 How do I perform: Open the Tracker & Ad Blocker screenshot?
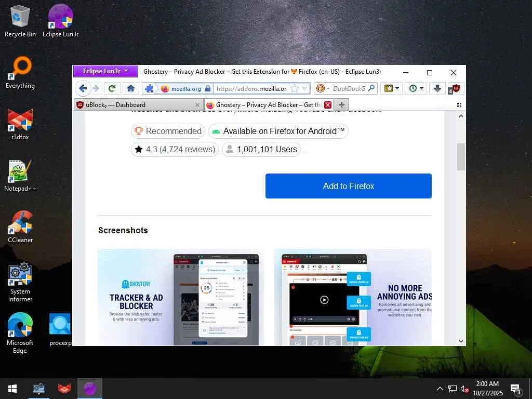[x=181, y=298]
